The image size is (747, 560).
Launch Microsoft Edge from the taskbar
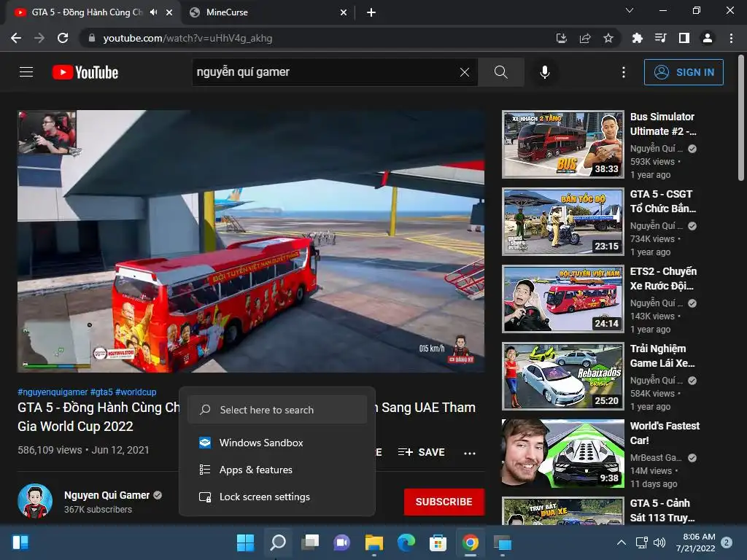pos(406,542)
